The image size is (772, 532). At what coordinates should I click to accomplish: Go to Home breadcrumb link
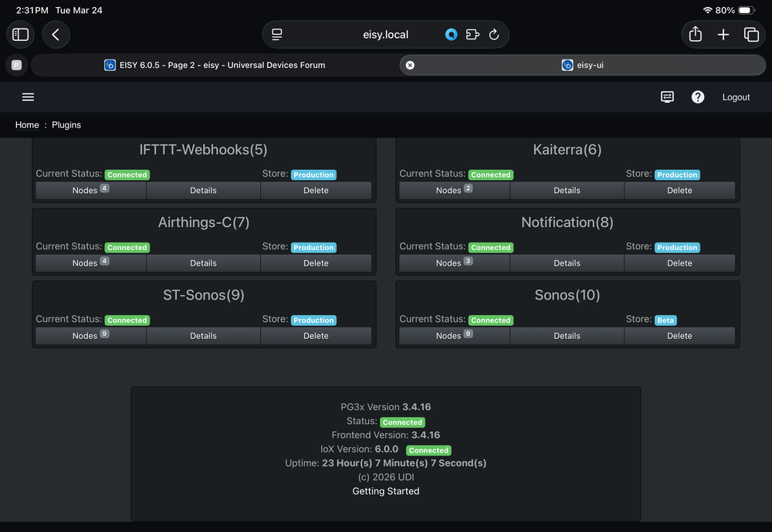pyautogui.click(x=27, y=125)
